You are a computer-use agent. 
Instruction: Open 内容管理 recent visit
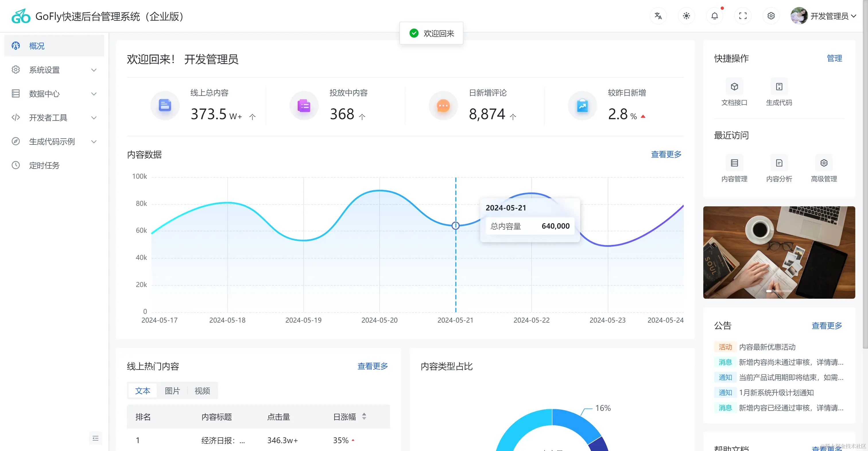pos(734,169)
